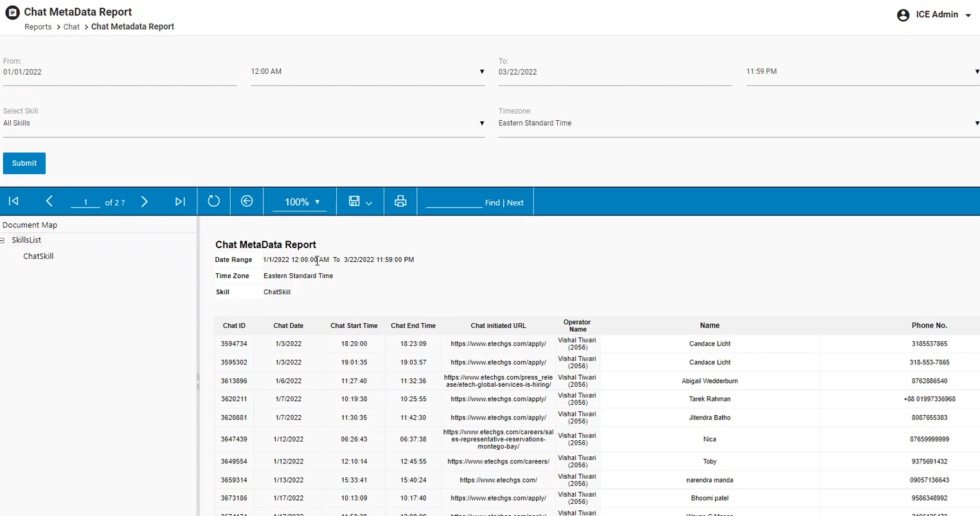The height and width of the screenshot is (516, 980).
Task: Navigate to Reports breadcrumb
Action: click(38, 27)
